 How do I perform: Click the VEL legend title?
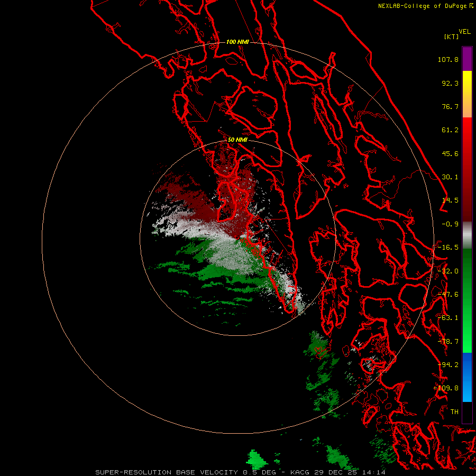464,32
